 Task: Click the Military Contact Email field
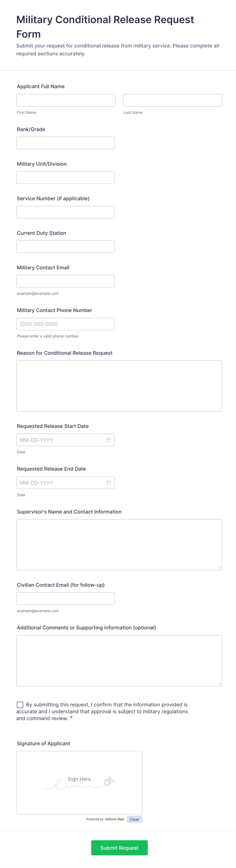pyautogui.click(x=65, y=281)
